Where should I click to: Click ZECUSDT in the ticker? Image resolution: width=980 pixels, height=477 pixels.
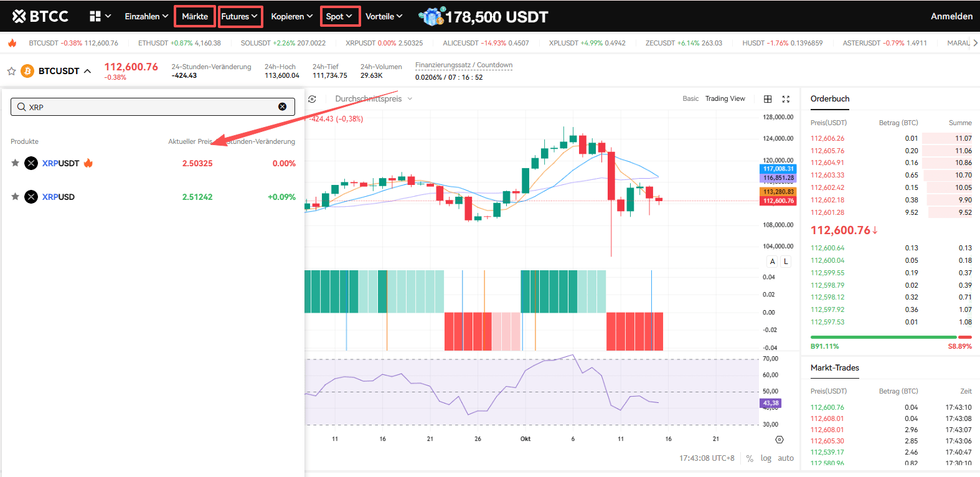click(x=684, y=43)
